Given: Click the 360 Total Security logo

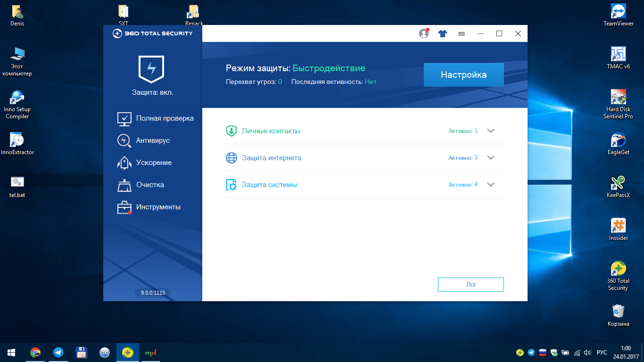Looking at the screenshot, I should pyautogui.click(x=152, y=33).
